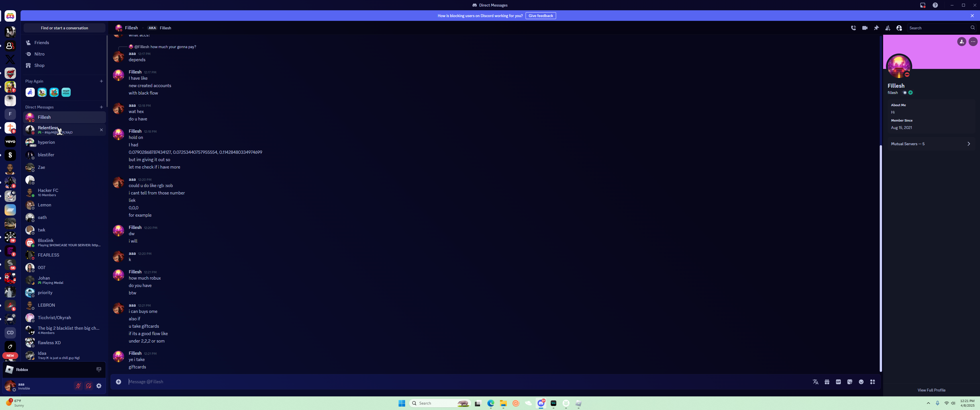
Task: Open the Nitro page
Action: click(39, 54)
